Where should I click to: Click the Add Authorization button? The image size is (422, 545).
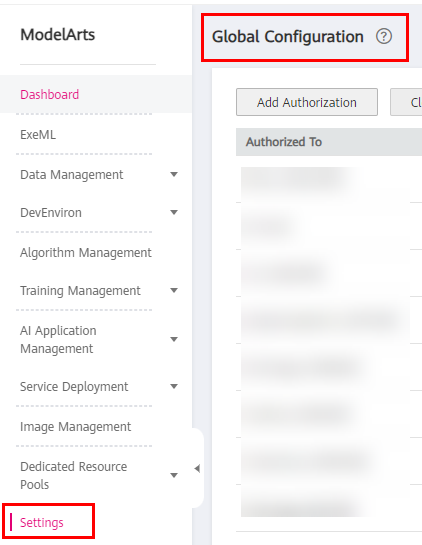point(307,102)
